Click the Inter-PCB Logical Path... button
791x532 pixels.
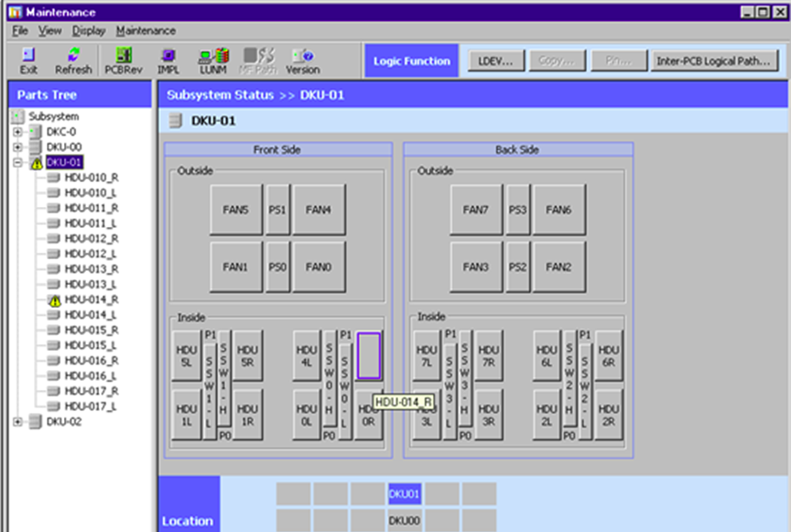click(x=715, y=61)
